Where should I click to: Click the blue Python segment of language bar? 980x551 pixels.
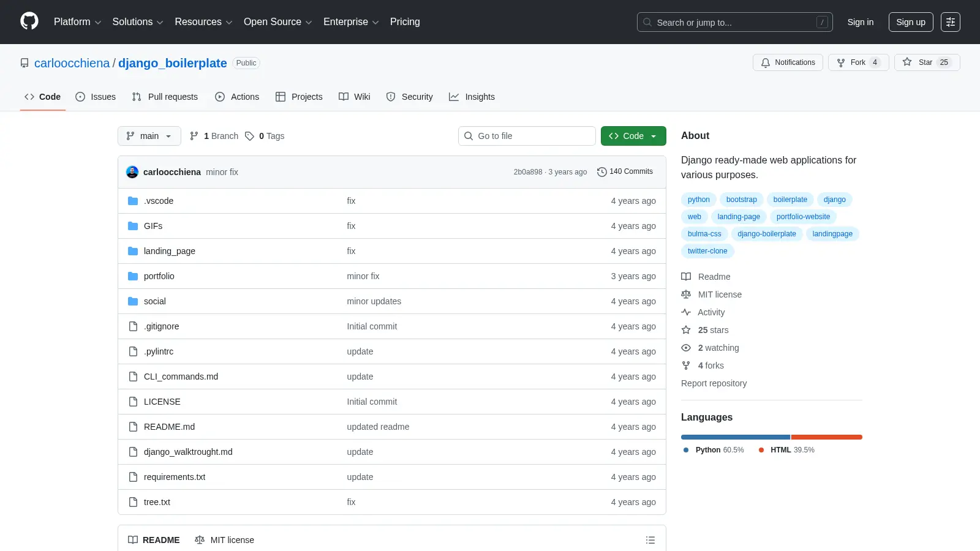tap(736, 437)
